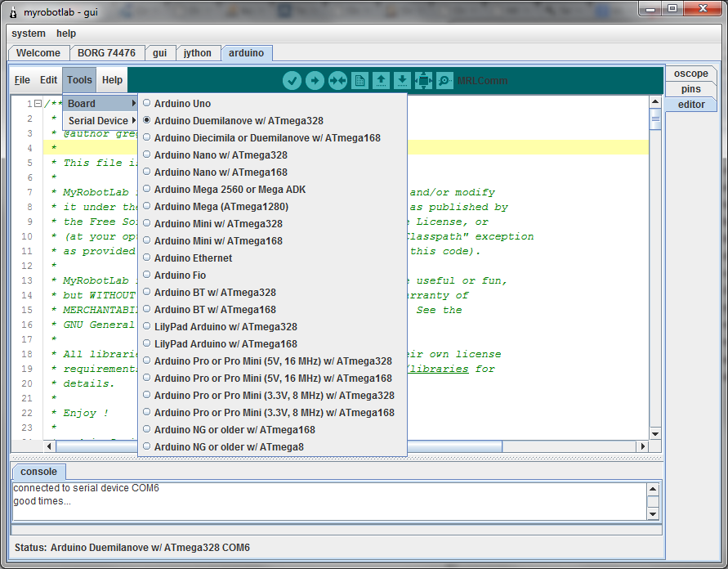The image size is (728, 569).
Task: Choose Arduino Mega (ATmega1280) board
Action: pyautogui.click(x=273, y=207)
